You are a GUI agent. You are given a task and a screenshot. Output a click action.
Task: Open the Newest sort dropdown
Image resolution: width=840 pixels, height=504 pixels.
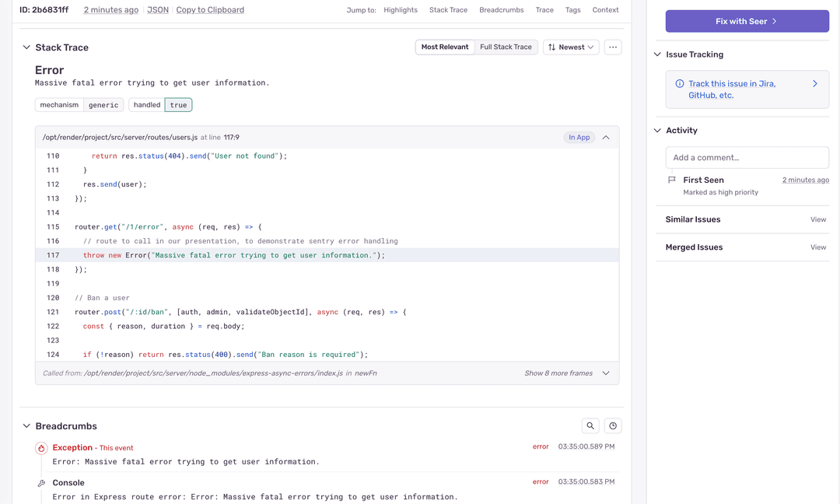pyautogui.click(x=571, y=47)
